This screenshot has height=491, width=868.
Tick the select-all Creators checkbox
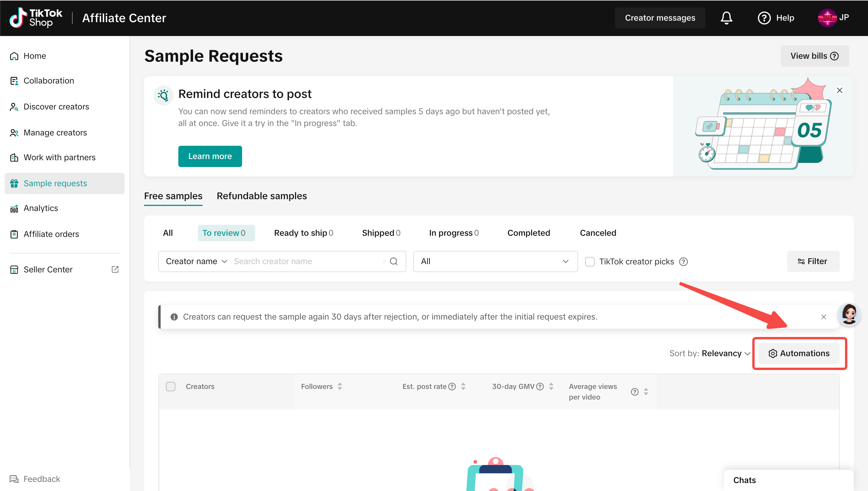click(x=171, y=387)
